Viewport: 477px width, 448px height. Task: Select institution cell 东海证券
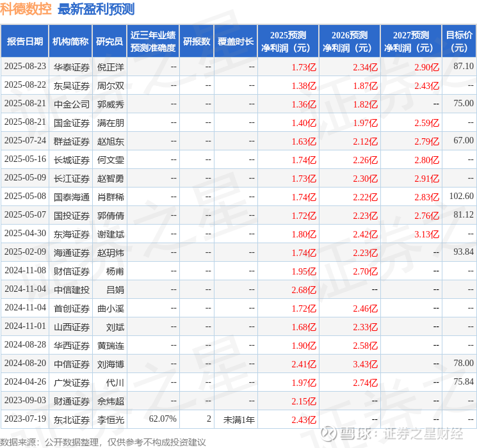(x=72, y=234)
